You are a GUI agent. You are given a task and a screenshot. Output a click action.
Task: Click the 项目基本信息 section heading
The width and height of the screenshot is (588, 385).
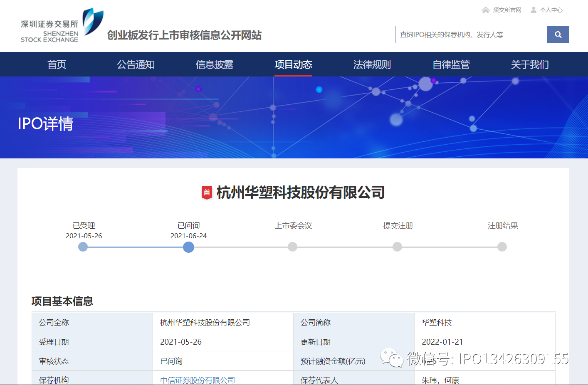pos(62,301)
